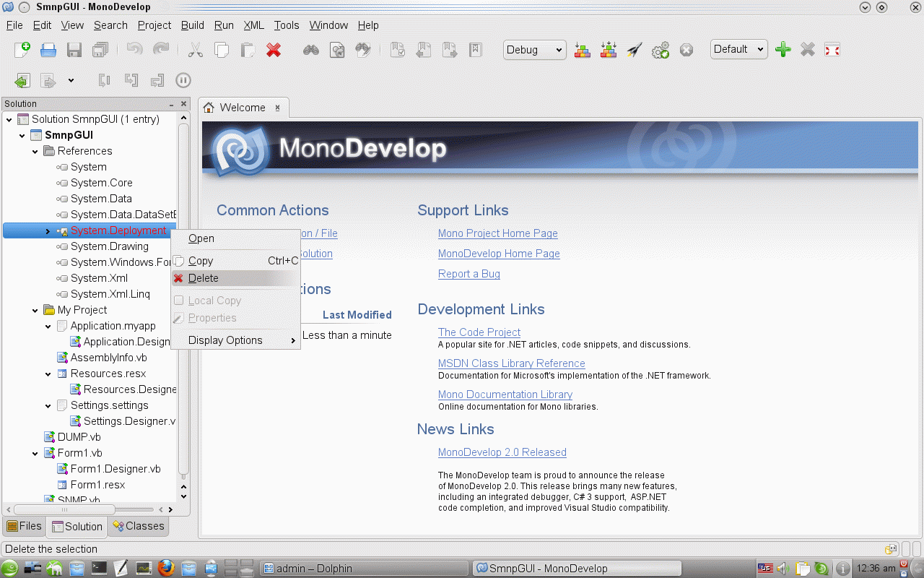
Task: Click the Save floppy disk icon
Action: 74,50
